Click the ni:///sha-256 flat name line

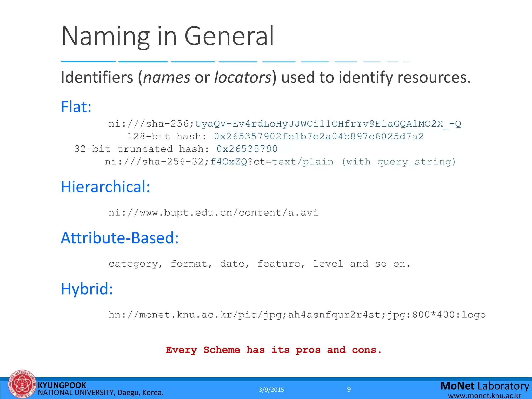(285, 124)
